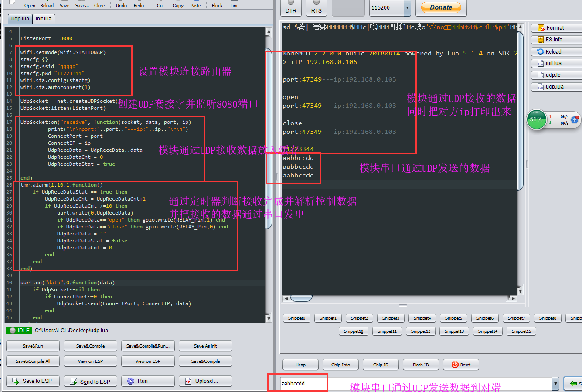Run Snippet5
Viewport: 582px width, 392px height.
[453, 318]
